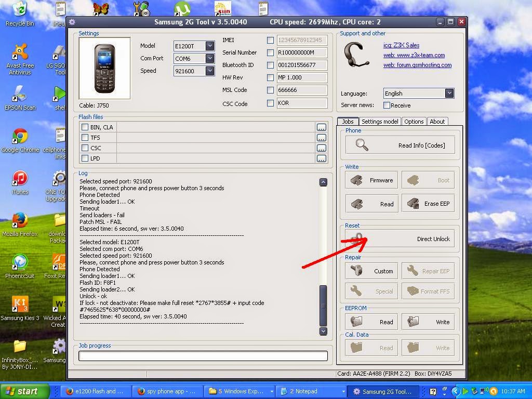The height and width of the screenshot is (399, 532).
Task: Click the EEPROM Write button
Action: click(x=428, y=322)
